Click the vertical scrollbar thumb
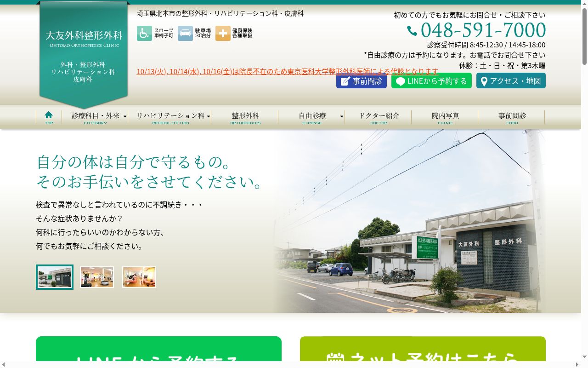588x368 pixels. click(584, 37)
